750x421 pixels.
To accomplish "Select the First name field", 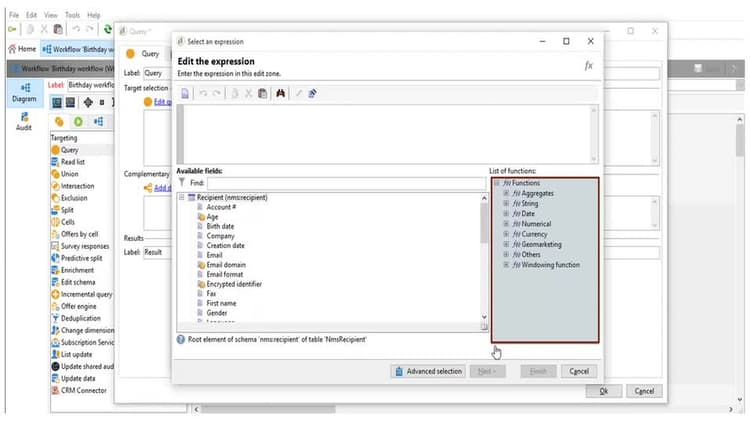I will click(x=221, y=303).
